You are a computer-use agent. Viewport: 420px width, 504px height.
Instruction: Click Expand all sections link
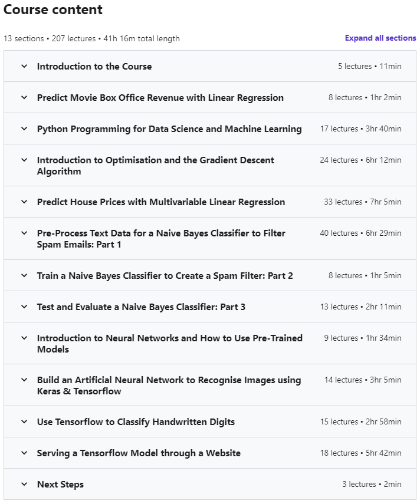coord(380,38)
